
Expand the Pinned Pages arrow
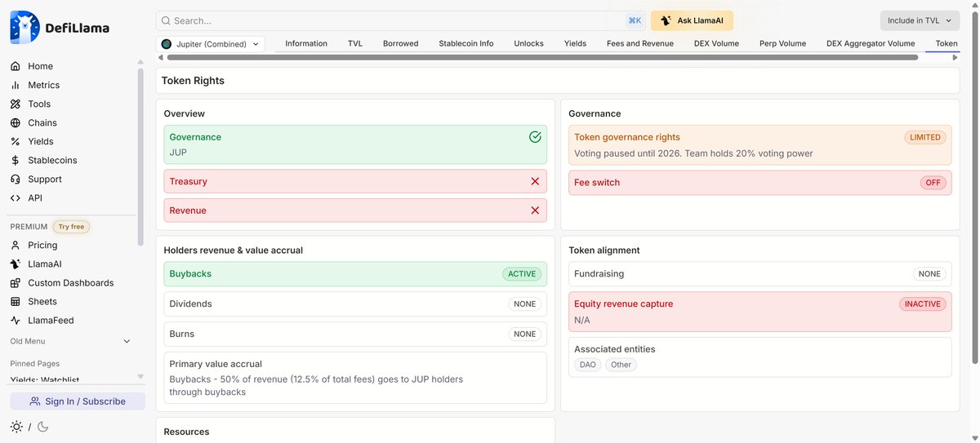click(x=140, y=376)
